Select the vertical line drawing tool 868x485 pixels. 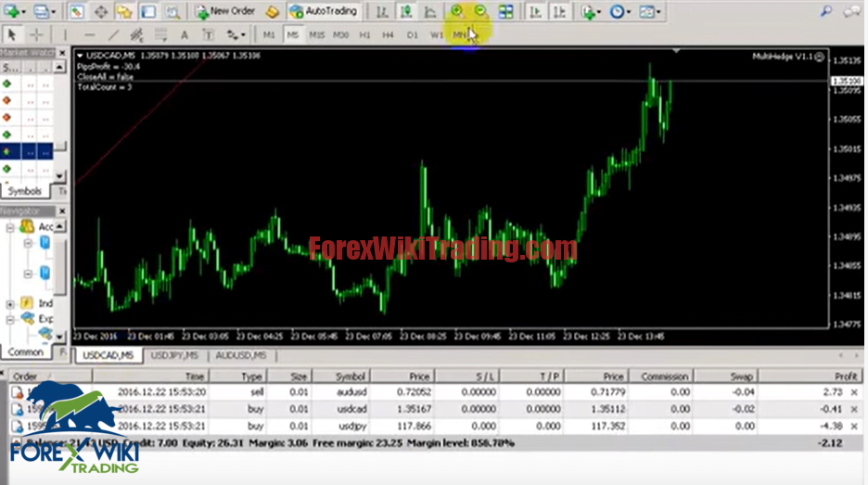tap(65, 35)
